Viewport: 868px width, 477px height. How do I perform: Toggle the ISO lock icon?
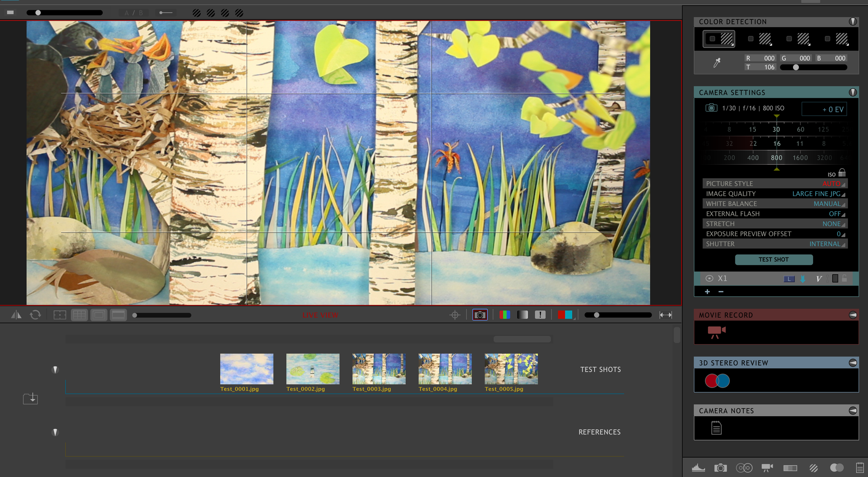coord(842,173)
